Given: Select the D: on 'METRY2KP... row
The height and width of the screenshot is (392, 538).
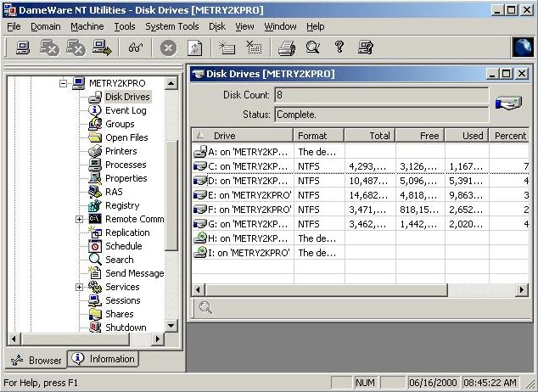Looking at the screenshot, I should coord(361,181).
